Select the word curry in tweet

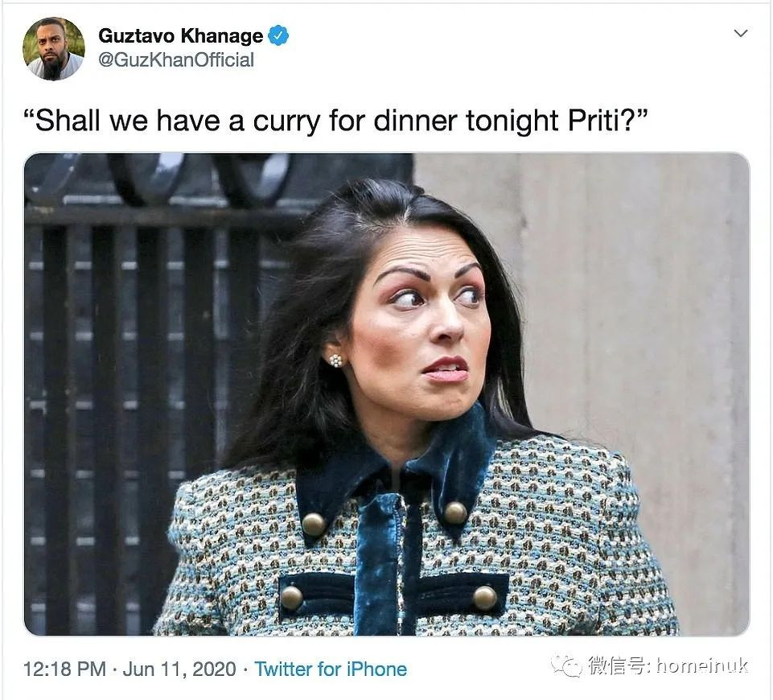pos(286,121)
